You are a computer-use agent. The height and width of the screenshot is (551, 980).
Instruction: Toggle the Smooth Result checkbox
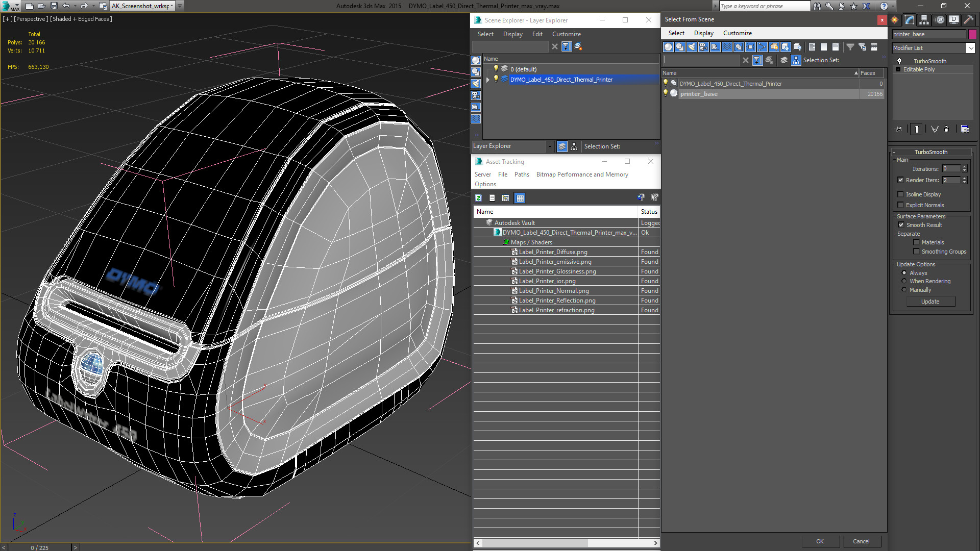901,225
